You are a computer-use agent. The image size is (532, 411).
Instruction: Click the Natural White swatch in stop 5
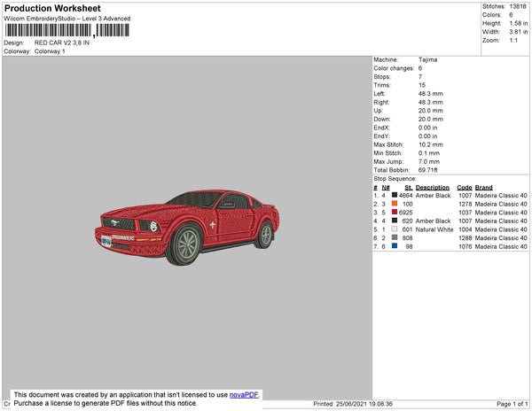[x=395, y=229]
